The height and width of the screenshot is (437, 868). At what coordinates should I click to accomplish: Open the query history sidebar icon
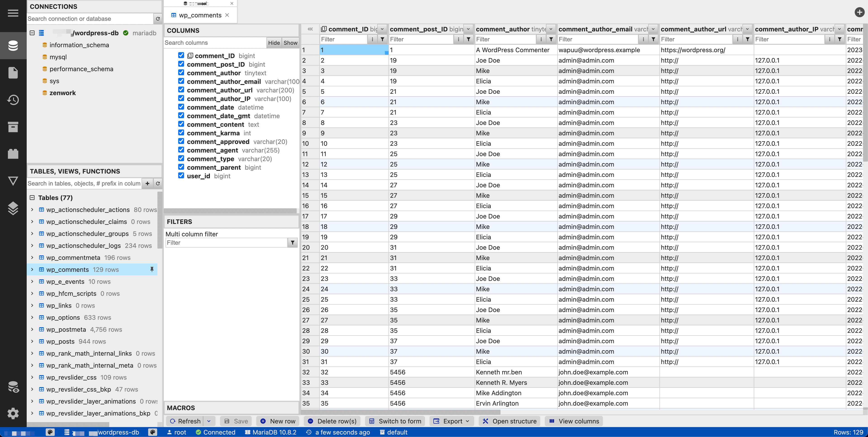point(13,100)
